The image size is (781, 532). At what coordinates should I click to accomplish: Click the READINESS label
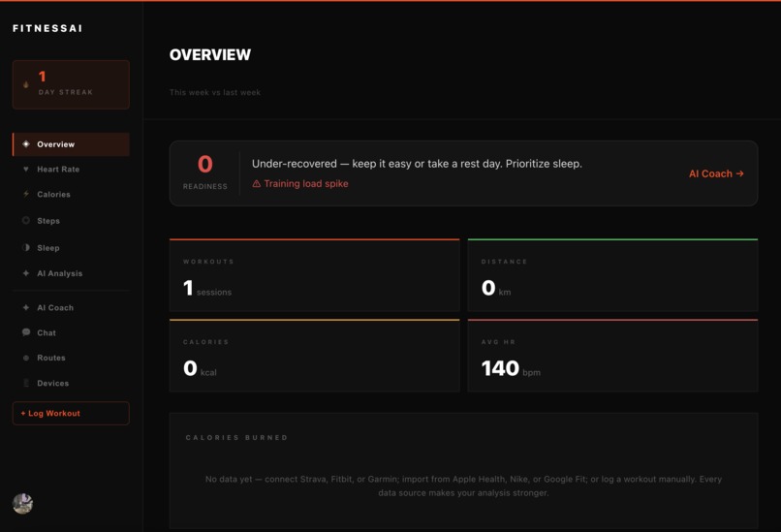205,186
